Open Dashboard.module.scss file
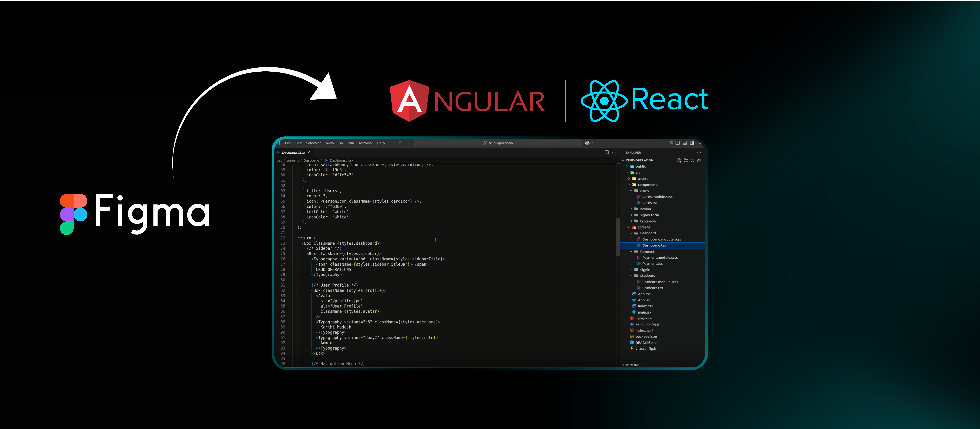980x429 pixels. pos(663,239)
